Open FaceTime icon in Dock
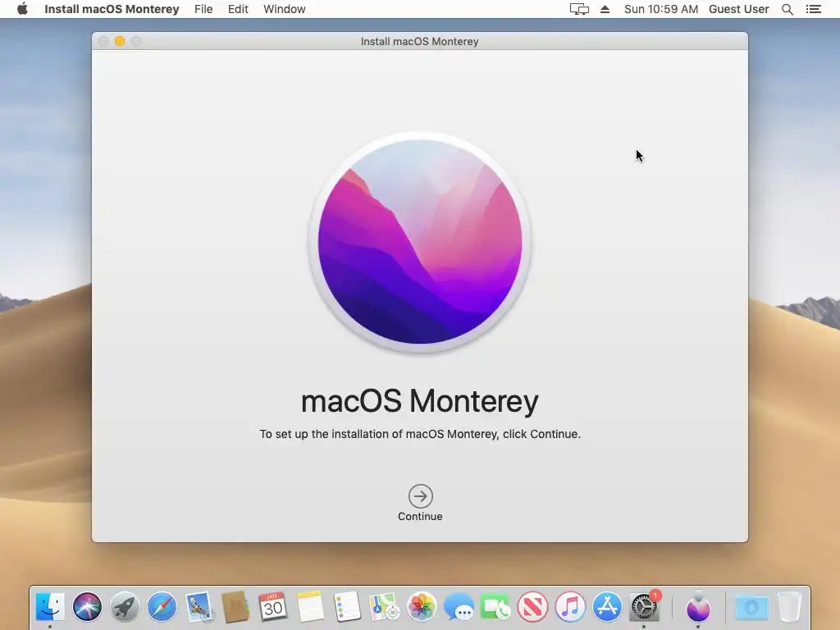The width and height of the screenshot is (840, 630). (x=495, y=607)
